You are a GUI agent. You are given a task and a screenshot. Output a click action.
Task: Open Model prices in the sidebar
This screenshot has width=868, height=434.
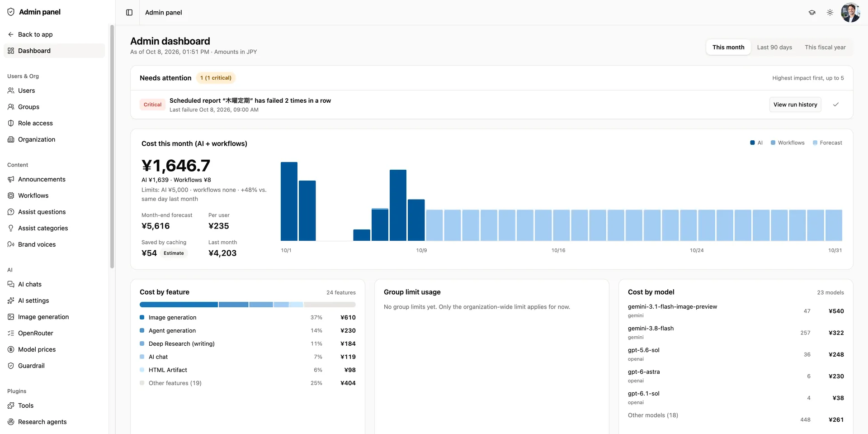pos(54,349)
